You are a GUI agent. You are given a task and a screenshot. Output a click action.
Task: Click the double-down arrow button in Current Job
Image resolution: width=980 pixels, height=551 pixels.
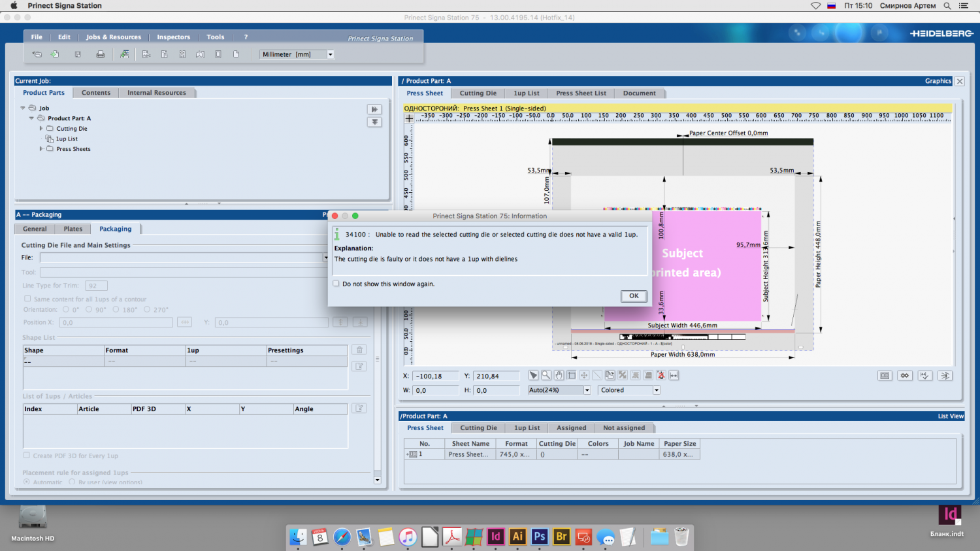click(374, 122)
